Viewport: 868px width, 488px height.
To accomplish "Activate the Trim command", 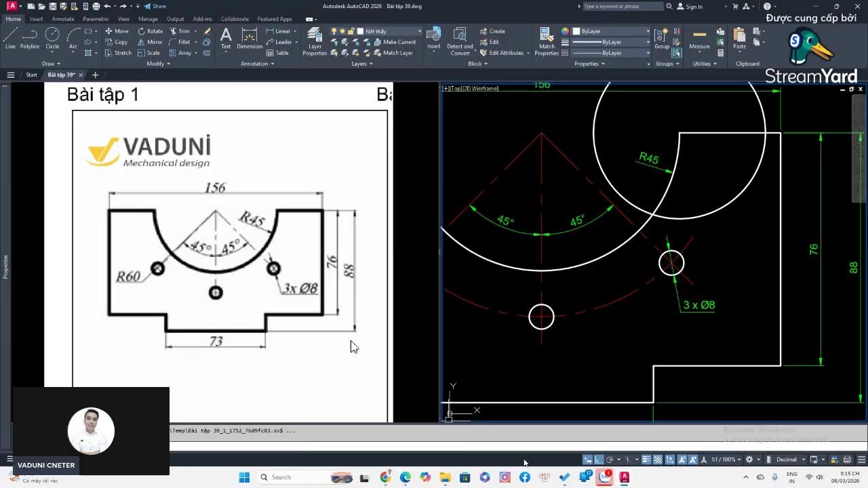I will click(x=180, y=31).
